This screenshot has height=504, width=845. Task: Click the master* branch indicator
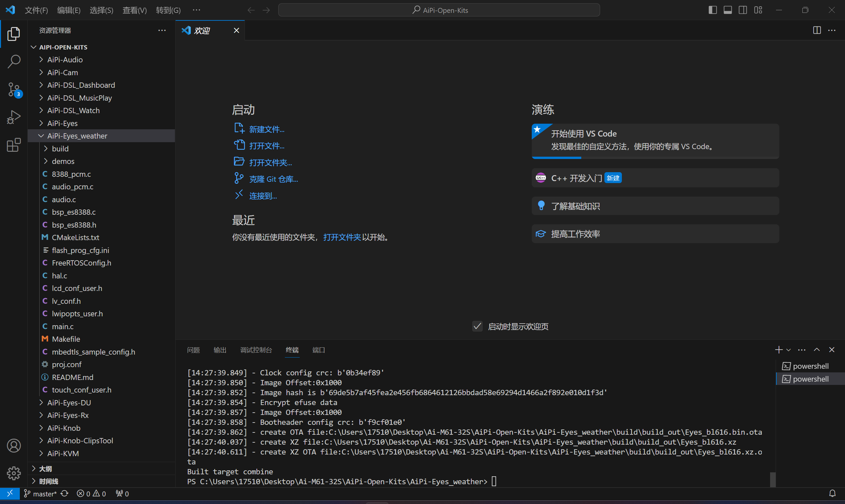(40, 493)
